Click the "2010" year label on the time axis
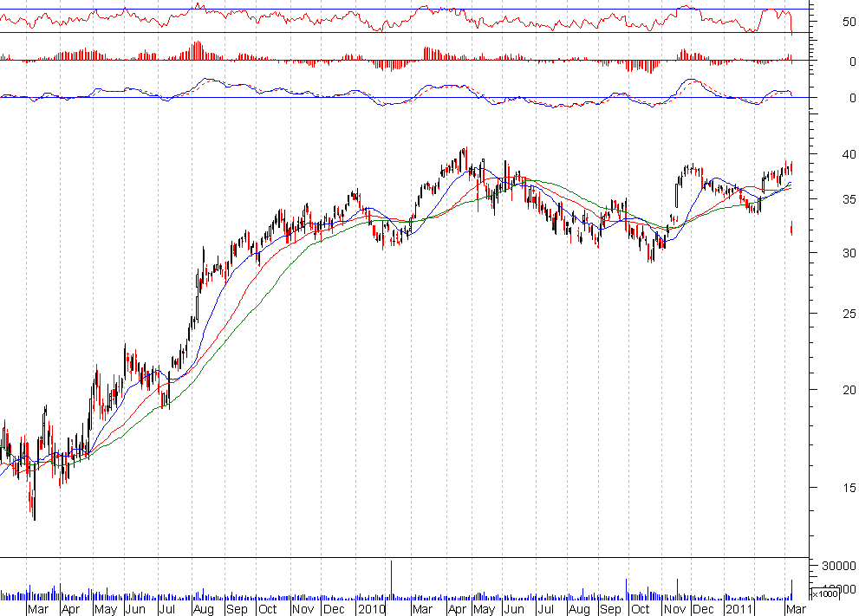 point(372,609)
